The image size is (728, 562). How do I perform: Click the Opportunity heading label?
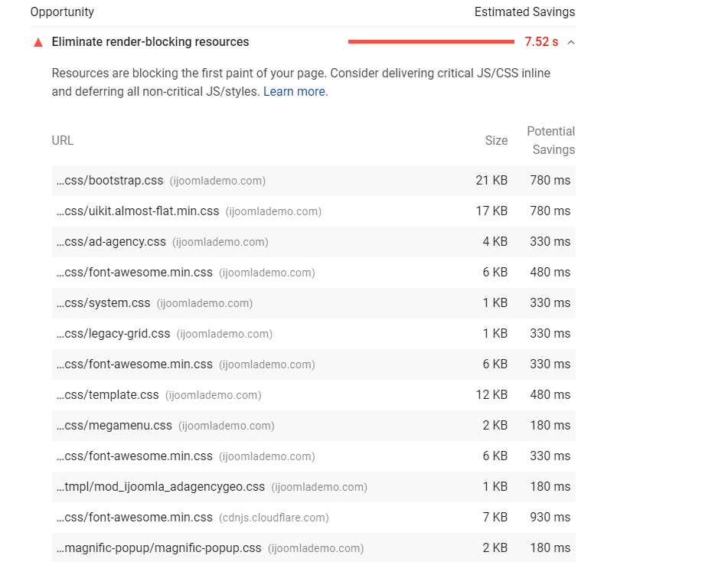pos(62,12)
